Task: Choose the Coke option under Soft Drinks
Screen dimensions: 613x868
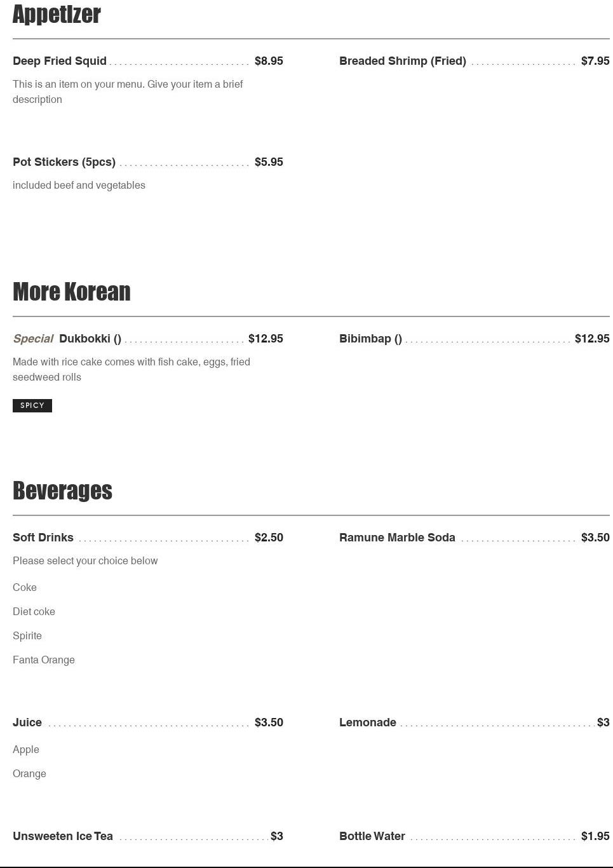Action: (x=25, y=588)
